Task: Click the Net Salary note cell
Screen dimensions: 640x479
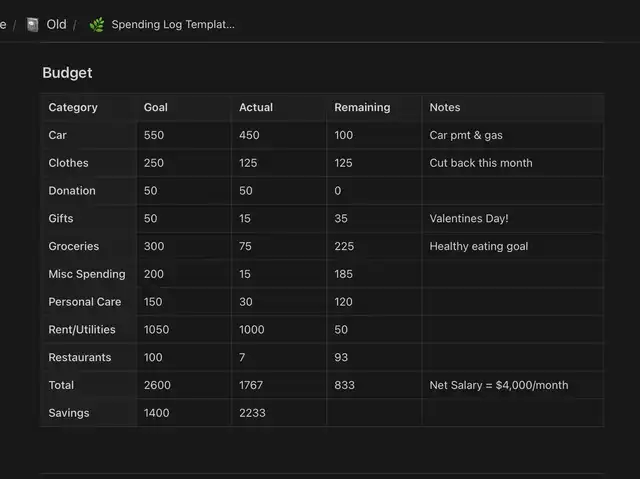Action: click(x=500, y=385)
